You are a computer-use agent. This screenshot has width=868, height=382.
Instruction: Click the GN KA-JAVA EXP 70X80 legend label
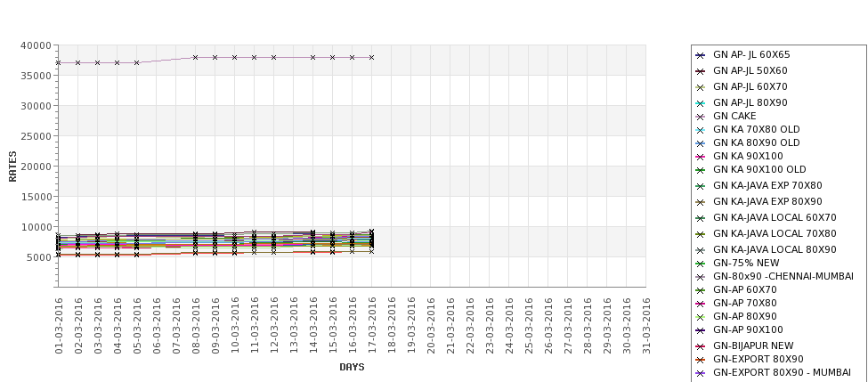pos(767,185)
